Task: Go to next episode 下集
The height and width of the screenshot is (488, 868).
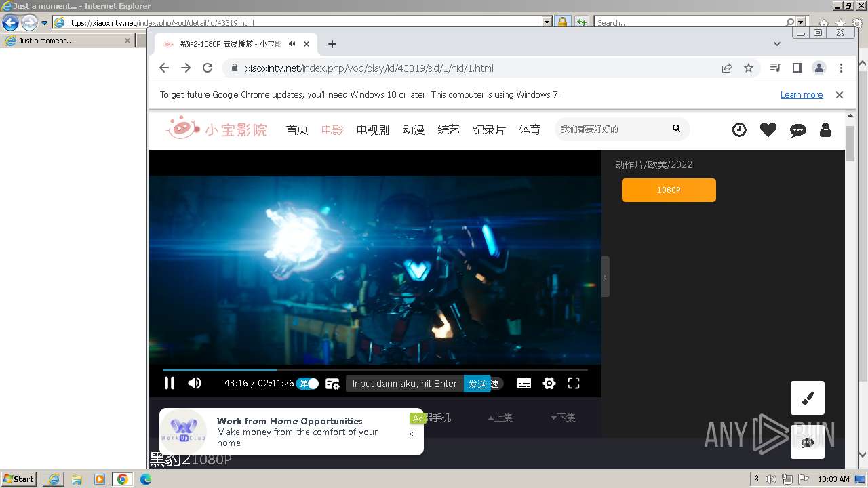Action: click(x=564, y=418)
